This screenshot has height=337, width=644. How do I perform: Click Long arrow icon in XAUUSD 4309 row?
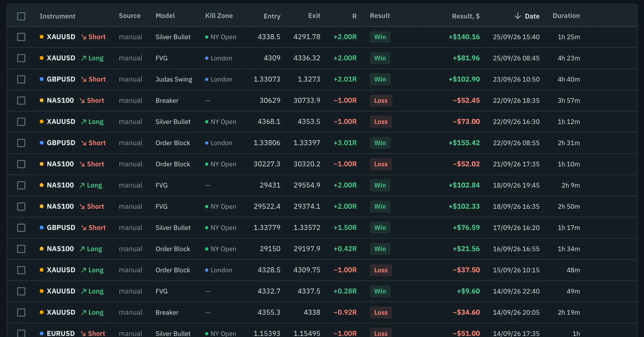84,58
